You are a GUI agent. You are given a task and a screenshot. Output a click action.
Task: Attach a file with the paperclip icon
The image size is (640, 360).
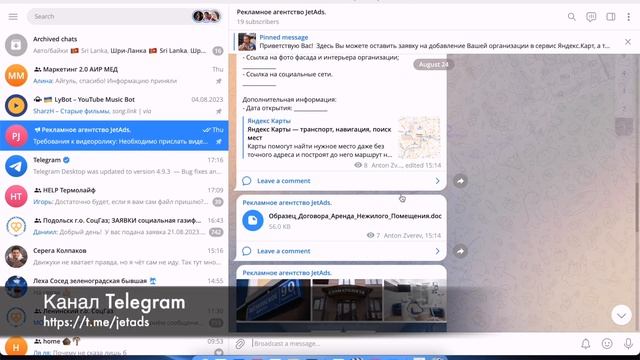[x=240, y=344]
